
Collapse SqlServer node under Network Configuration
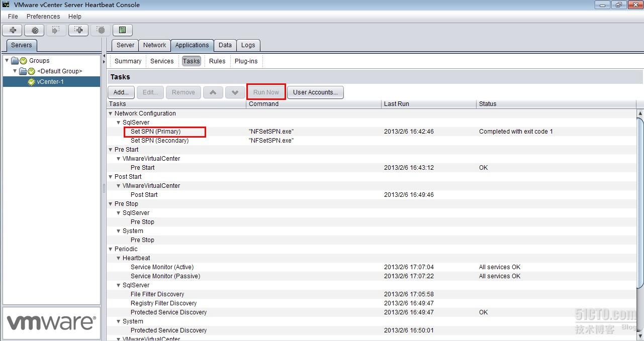(119, 123)
